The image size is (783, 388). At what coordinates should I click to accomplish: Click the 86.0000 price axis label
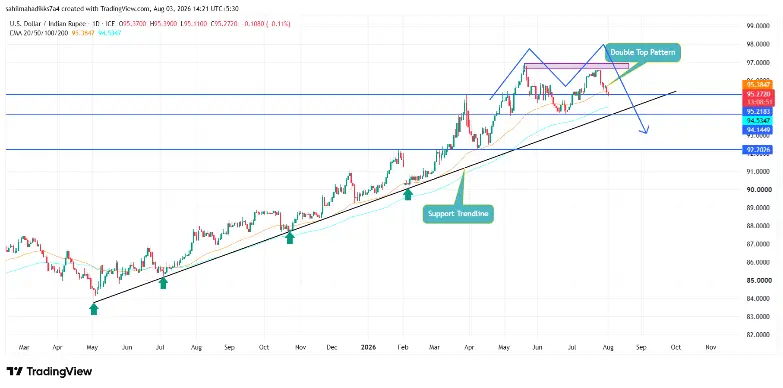(759, 262)
